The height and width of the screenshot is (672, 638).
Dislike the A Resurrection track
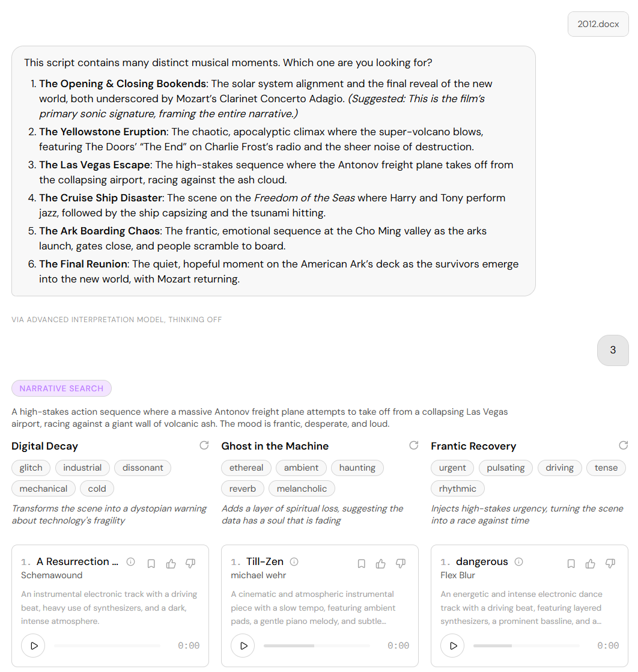[190, 564]
